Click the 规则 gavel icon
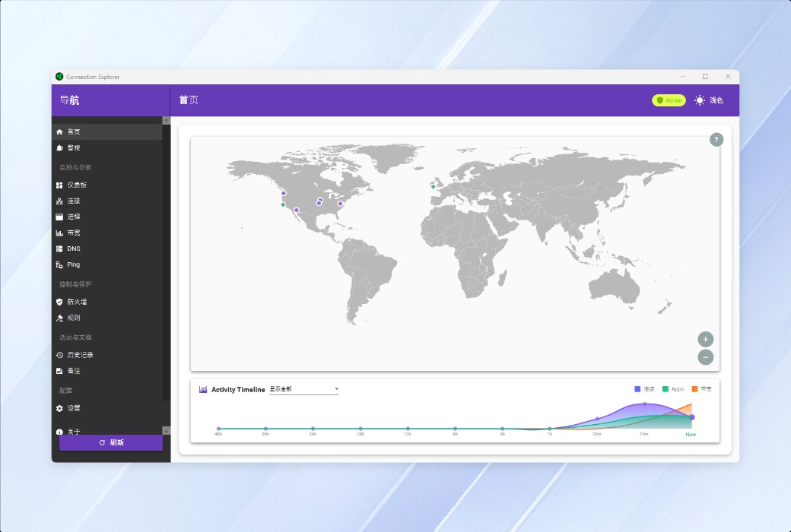The height and width of the screenshot is (532, 791). click(x=59, y=318)
